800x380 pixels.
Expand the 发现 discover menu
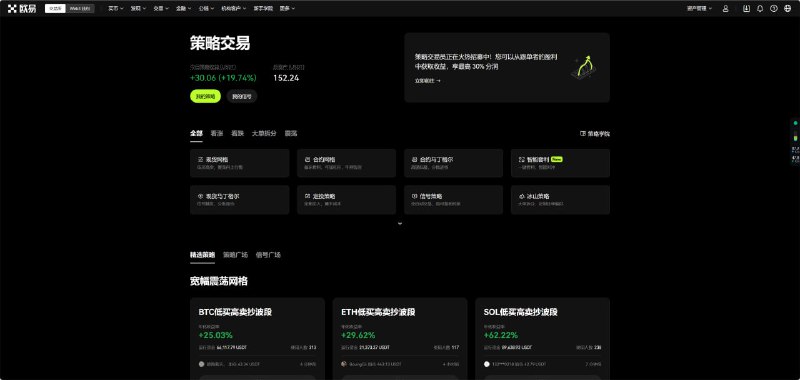pos(138,9)
